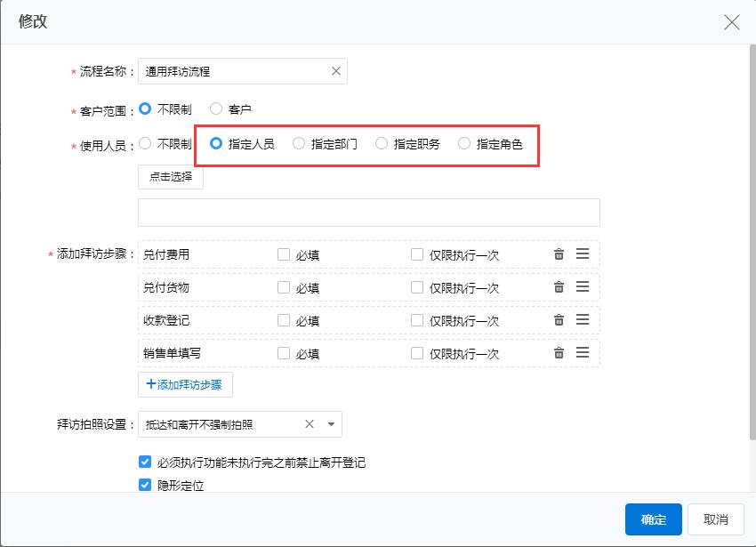Click 添加拜访步骤 to add a step
This screenshot has width=756, height=547.
pos(185,384)
